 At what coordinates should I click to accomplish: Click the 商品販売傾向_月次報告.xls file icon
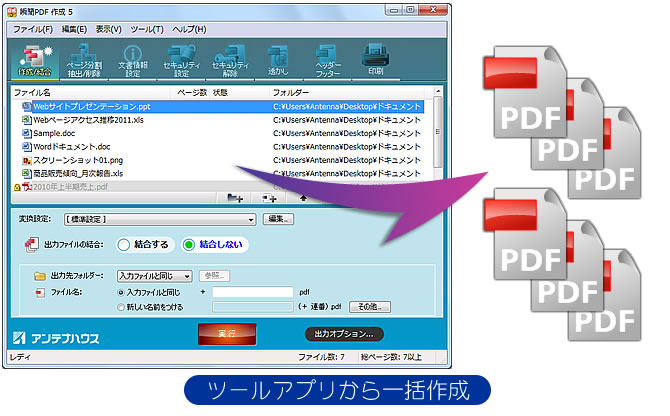pos(26,173)
